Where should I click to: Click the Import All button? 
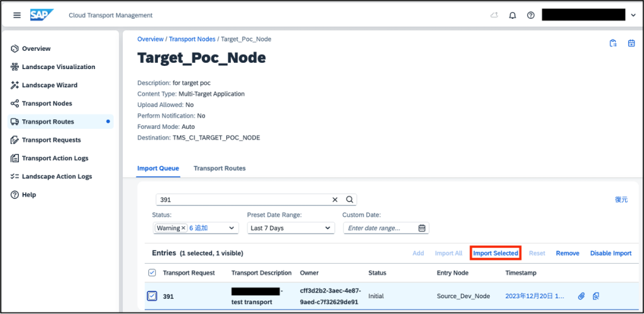point(448,253)
